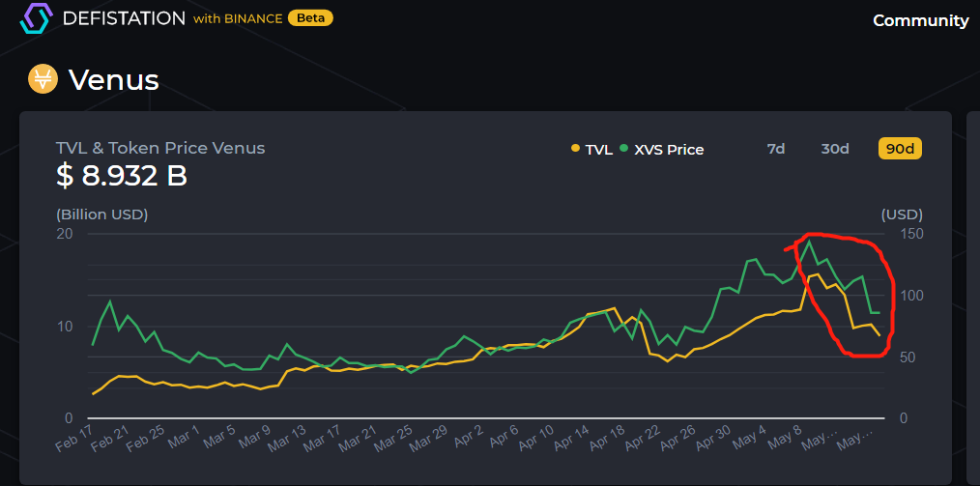Click the Defistation hexagon logo icon
The height and width of the screenshot is (486, 980).
35,18
